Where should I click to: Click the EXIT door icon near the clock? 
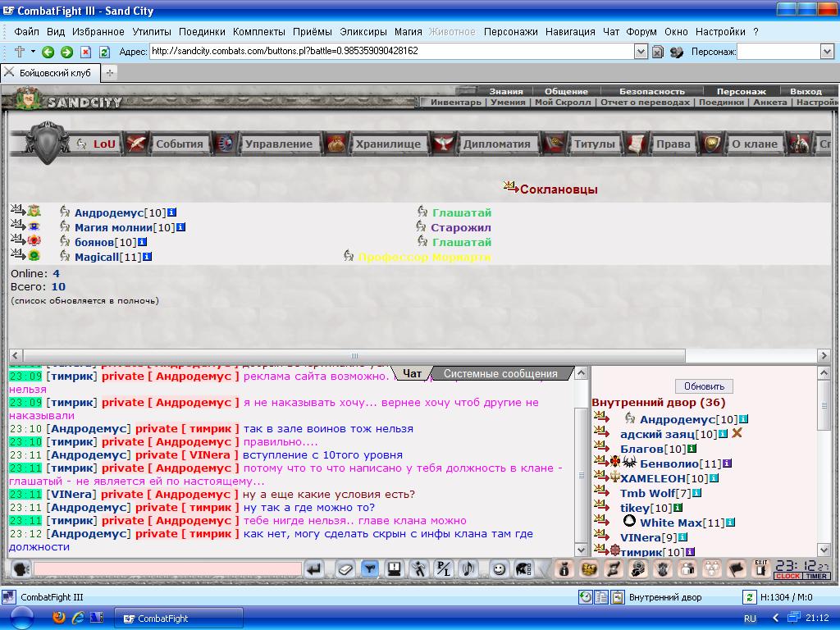tap(760, 569)
